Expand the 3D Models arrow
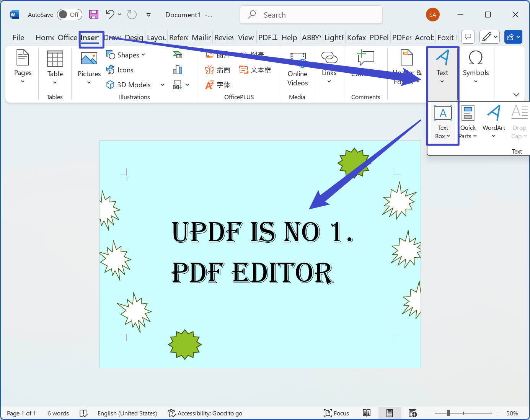The image size is (530, 420). (163, 85)
